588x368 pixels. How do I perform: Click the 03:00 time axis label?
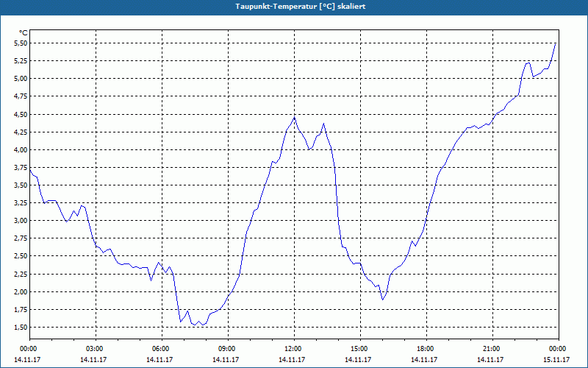tap(95, 349)
